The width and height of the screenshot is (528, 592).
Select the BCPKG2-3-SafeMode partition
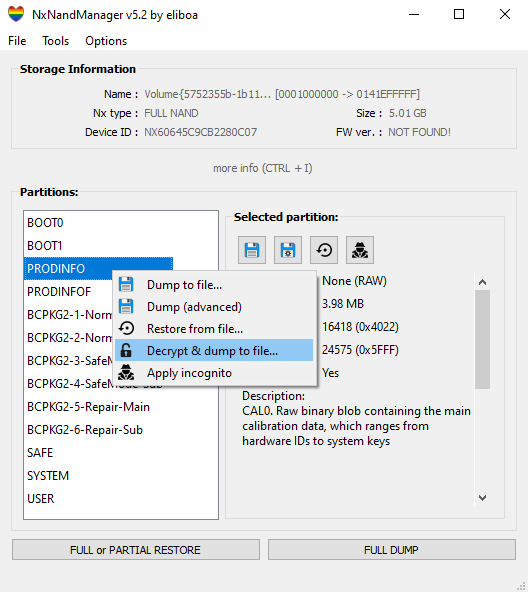tap(68, 361)
